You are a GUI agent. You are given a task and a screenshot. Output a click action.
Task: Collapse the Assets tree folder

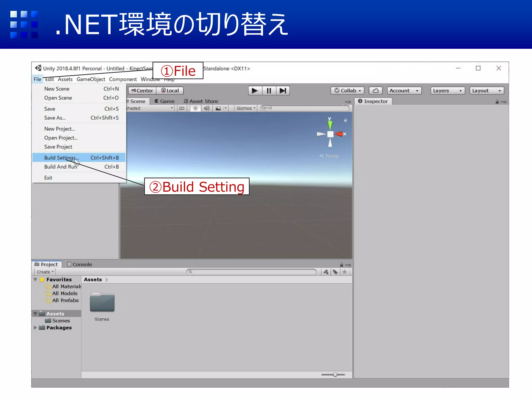pos(35,314)
